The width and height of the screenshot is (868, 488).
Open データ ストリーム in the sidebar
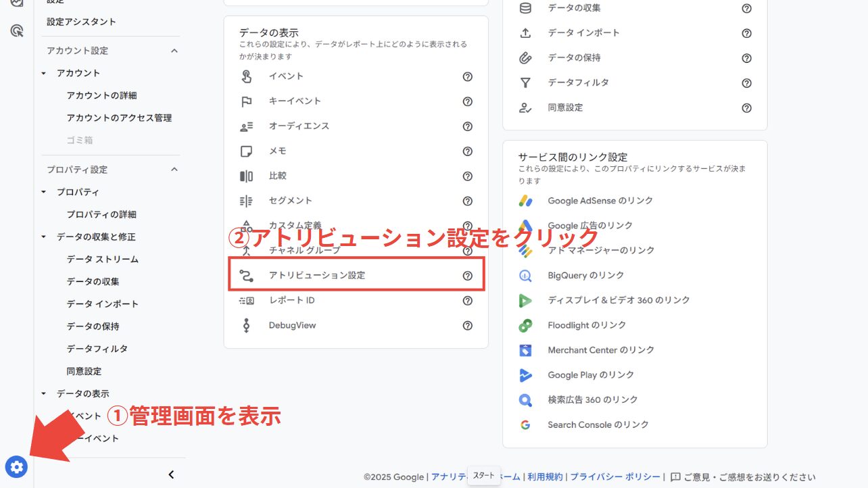pos(102,259)
